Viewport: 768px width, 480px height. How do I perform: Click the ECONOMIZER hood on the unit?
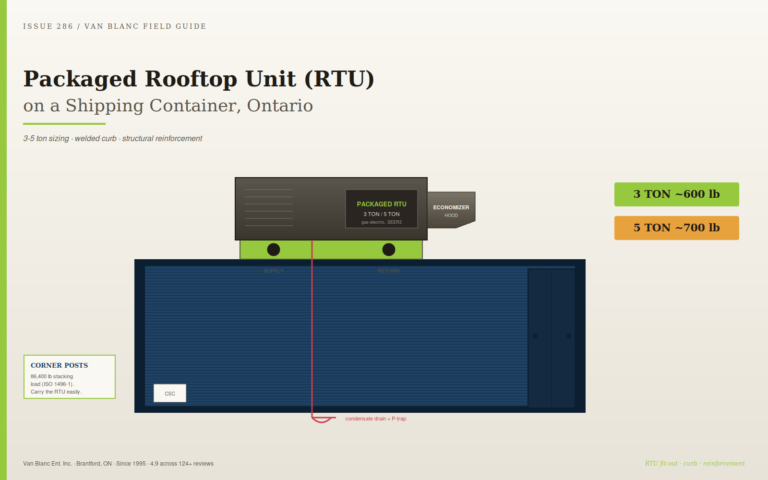(x=451, y=210)
